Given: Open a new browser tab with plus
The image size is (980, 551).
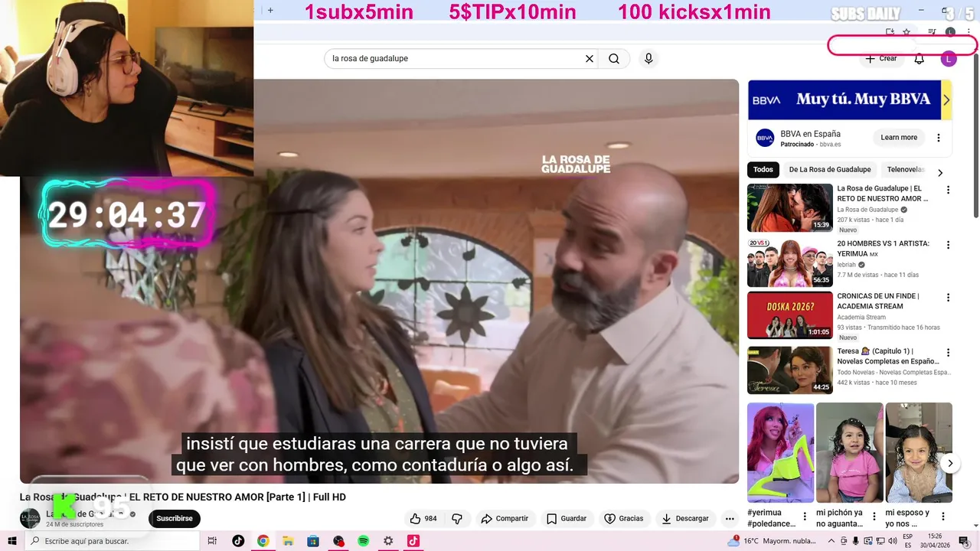Looking at the screenshot, I should [x=270, y=11].
